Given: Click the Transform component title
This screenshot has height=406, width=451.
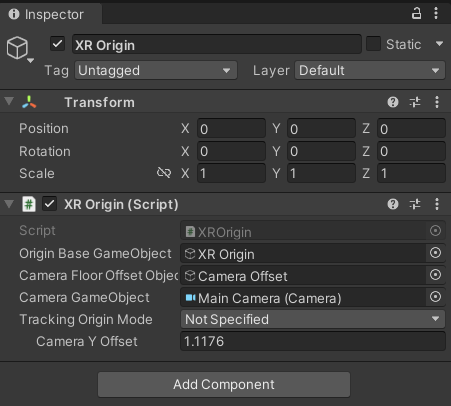Looking at the screenshot, I should click(99, 102).
